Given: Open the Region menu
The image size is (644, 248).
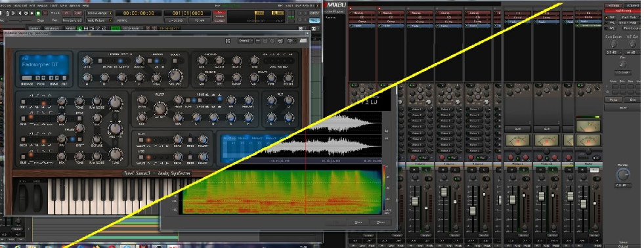Looking at the screenshot, I should 42,5.
